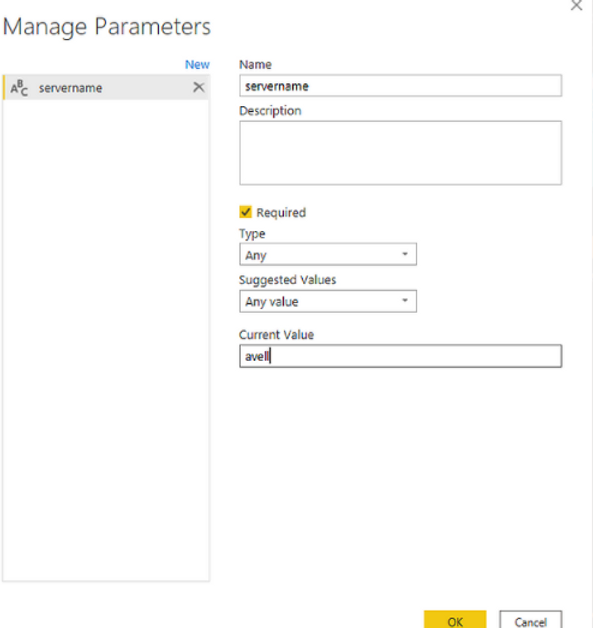Place cursor in the Current Value field
Image resolution: width=593 pixels, height=628 pixels.
(x=400, y=356)
